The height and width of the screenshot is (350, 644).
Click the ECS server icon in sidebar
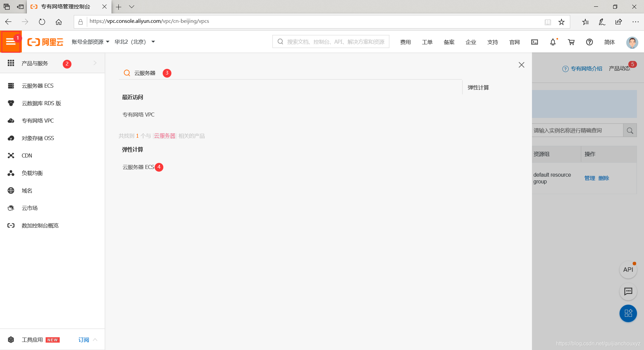point(11,86)
